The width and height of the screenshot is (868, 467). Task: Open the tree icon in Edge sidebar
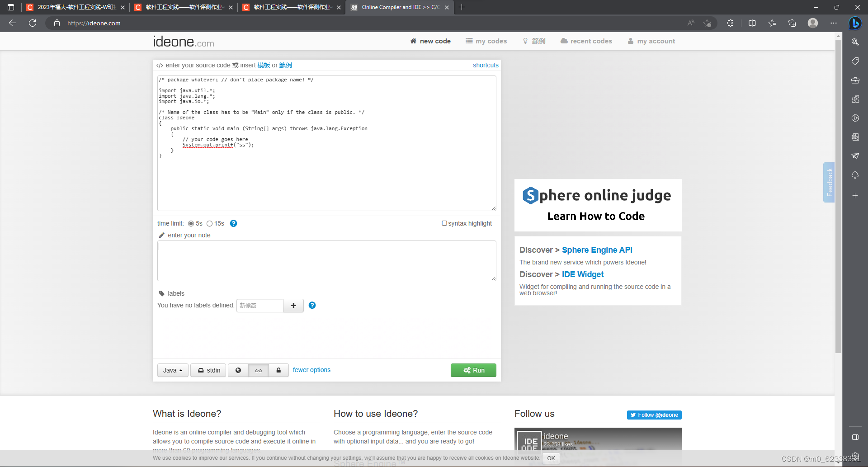pyautogui.click(x=855, y=175)
